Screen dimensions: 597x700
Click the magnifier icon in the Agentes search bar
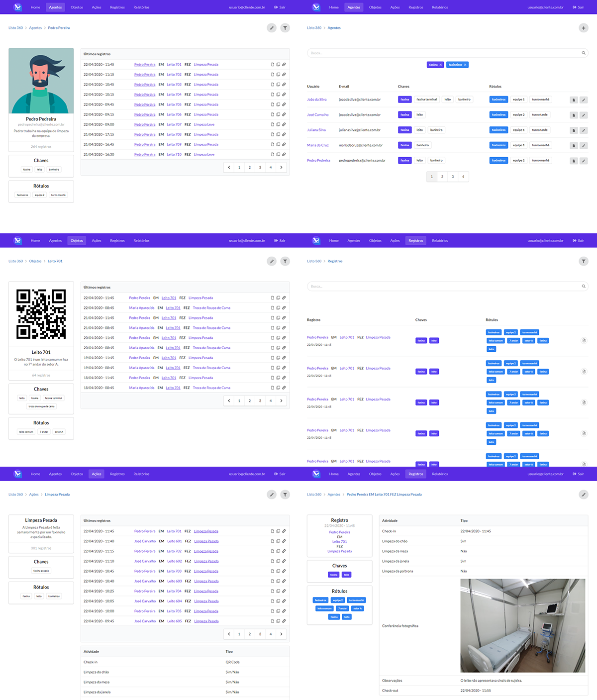point(584,53)
